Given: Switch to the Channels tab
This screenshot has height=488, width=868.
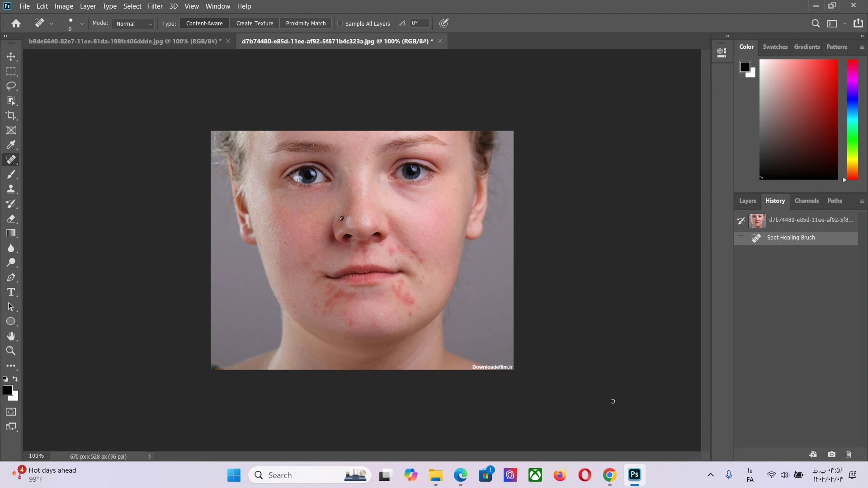Looking at the screenshot, I should pyautogui.click(x=806, y=201).
